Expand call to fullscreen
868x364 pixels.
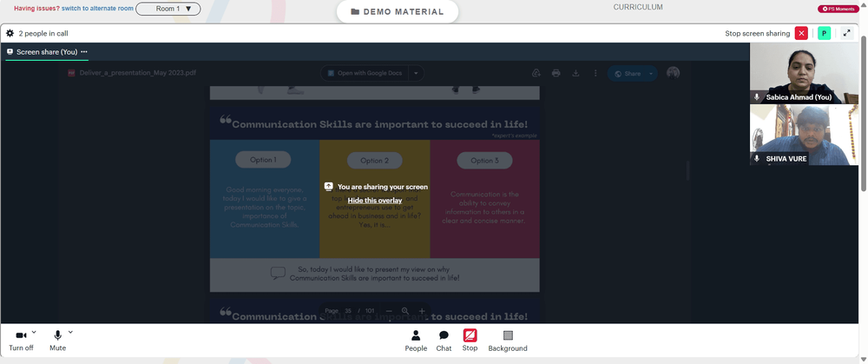click(x=846, y=33)
